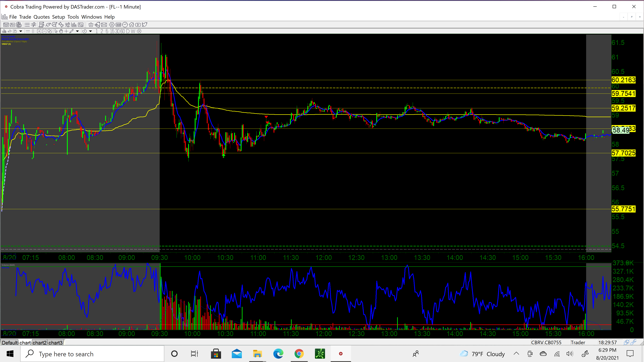The height and width of the screenshot is (362, 644).
Task: Switch chart to Daily timeframe D
Action: click(x=128, y=31)
